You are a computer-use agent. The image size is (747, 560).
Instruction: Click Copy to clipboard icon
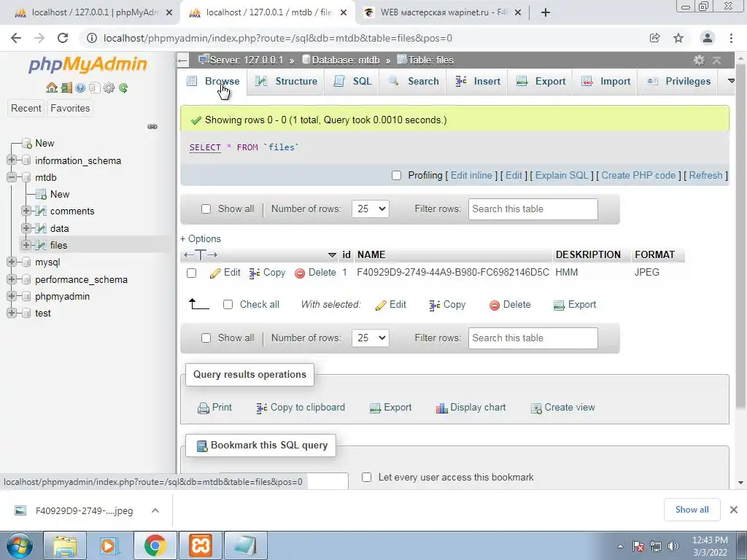pyautogui.click(x=262, y=408)
